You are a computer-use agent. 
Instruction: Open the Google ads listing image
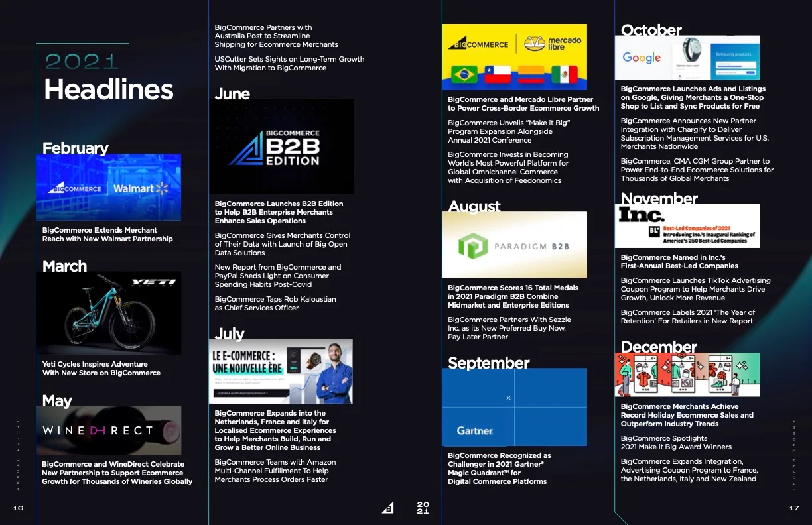[x=687, y=58]
